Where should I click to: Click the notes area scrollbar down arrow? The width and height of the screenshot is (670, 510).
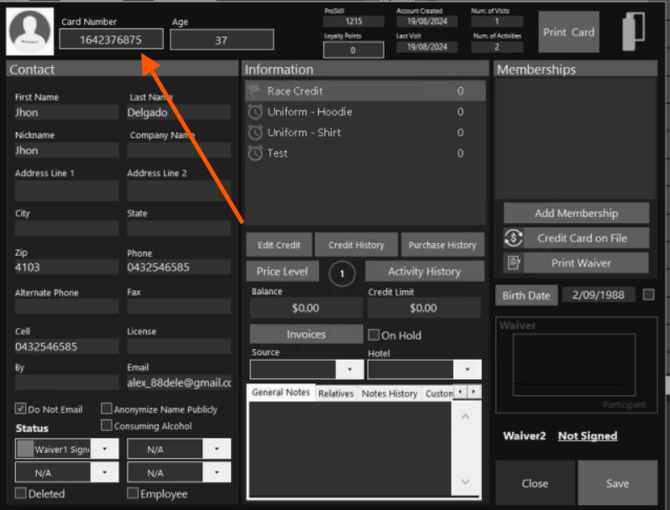464,483
